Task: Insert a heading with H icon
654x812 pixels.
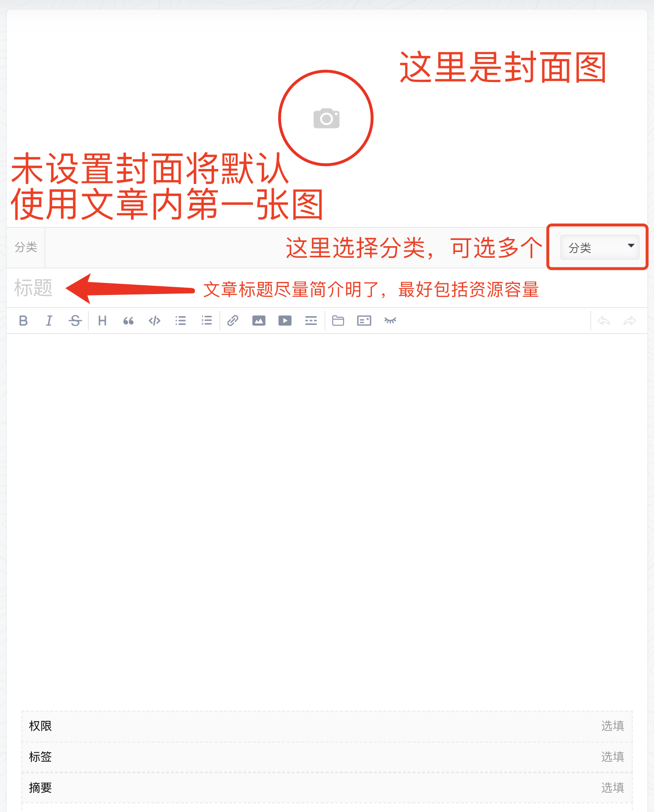Action: click(102, 321)
